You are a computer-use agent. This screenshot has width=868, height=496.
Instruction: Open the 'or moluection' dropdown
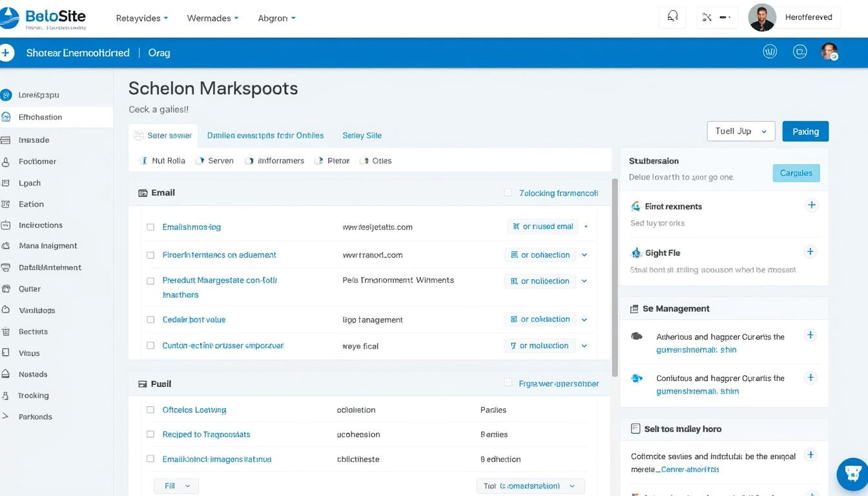tap(548, 346)
